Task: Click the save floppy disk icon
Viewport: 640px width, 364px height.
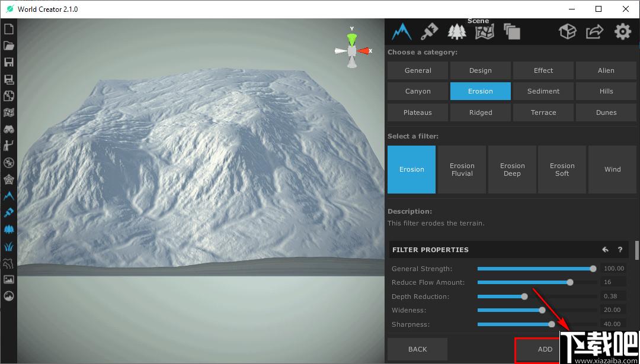Action: tap(8, 62)
